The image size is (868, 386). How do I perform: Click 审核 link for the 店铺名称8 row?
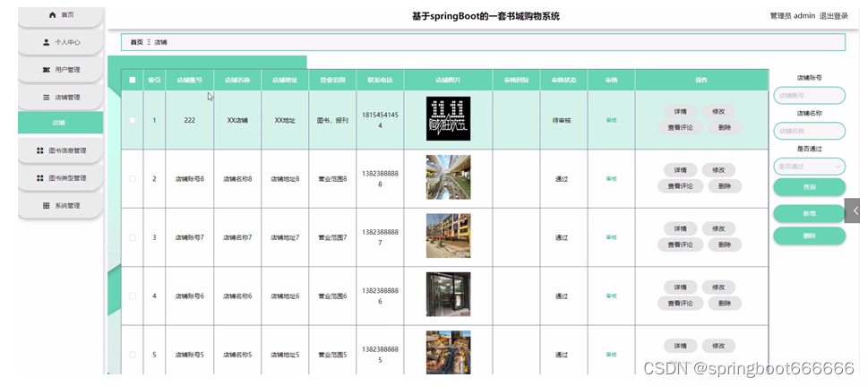click(x=611, y=179)
